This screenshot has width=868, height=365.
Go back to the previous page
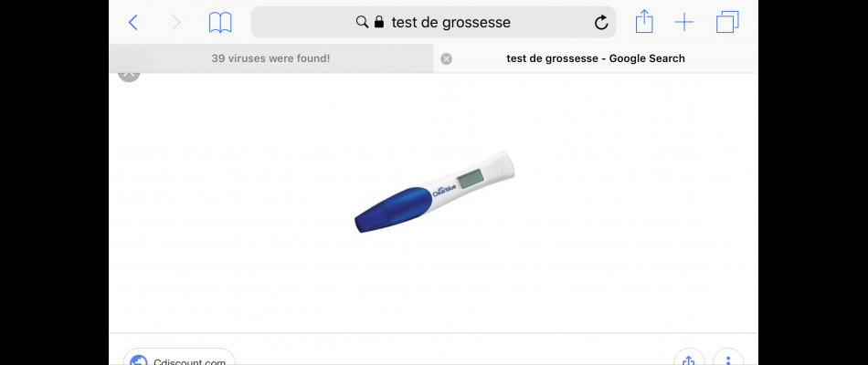[133, 22]
